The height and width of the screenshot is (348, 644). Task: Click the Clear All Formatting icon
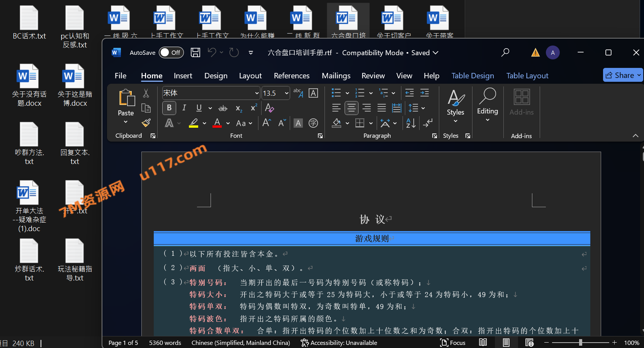coord(270,108)
